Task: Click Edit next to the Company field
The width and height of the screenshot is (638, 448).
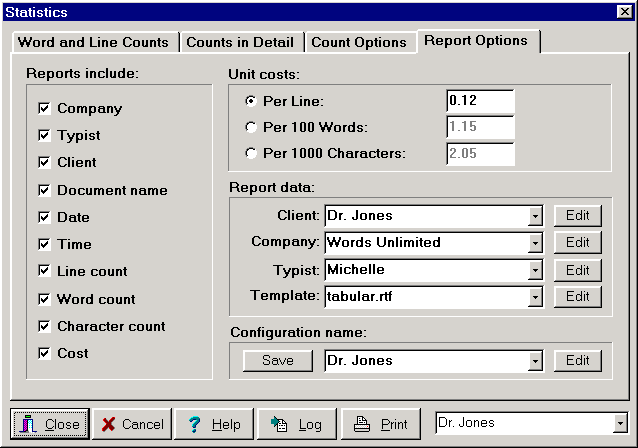Action: click(578, 243)
